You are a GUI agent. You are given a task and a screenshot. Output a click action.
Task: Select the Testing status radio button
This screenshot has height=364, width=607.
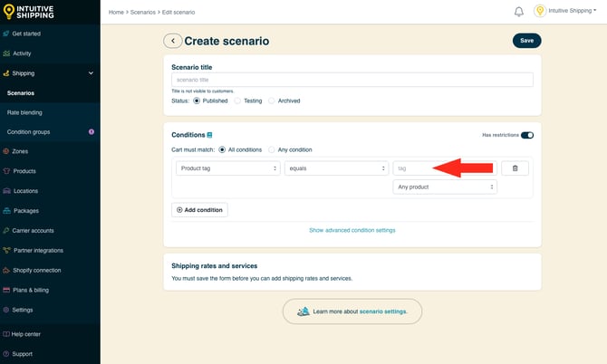pos(238,101)
